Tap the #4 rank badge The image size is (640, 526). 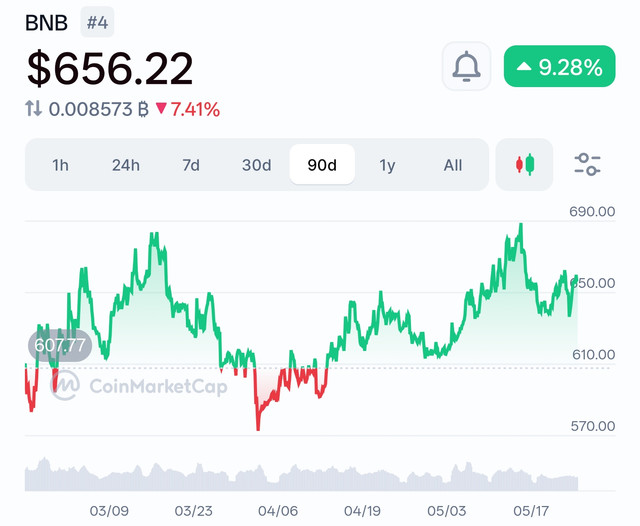(x=97, y=22)
